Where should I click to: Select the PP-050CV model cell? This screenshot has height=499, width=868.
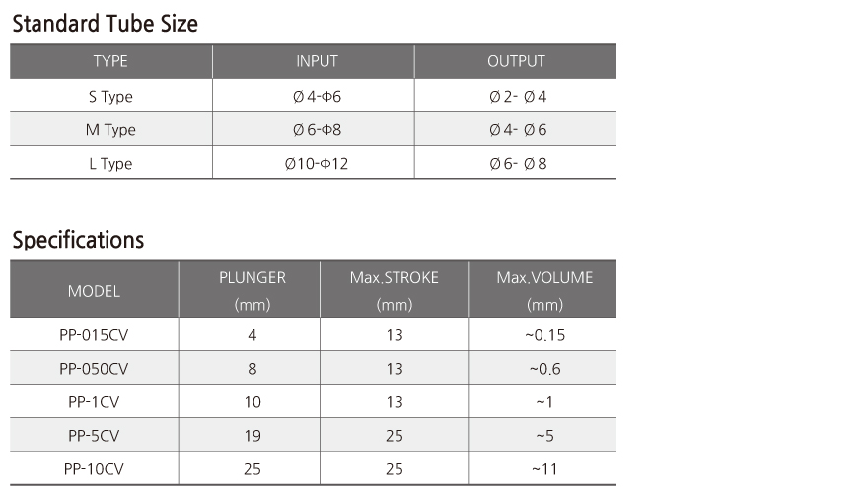click(x=94, y=369)
